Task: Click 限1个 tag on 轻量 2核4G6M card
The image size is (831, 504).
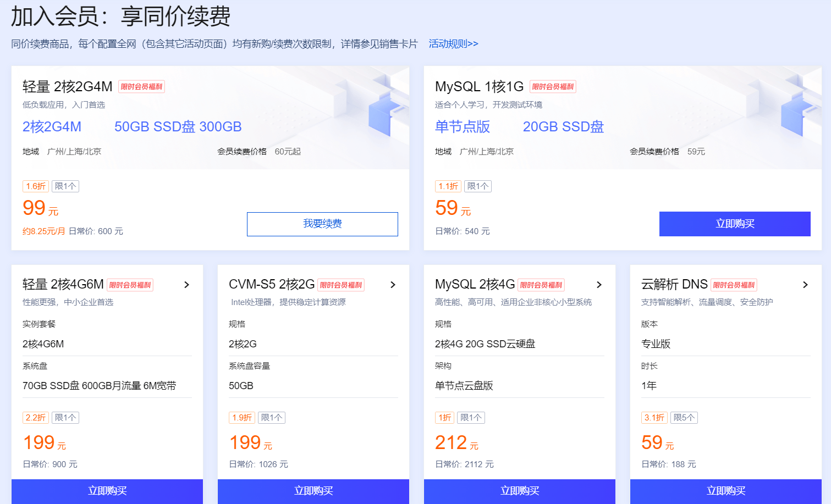Action: click(x=65, y=418)
